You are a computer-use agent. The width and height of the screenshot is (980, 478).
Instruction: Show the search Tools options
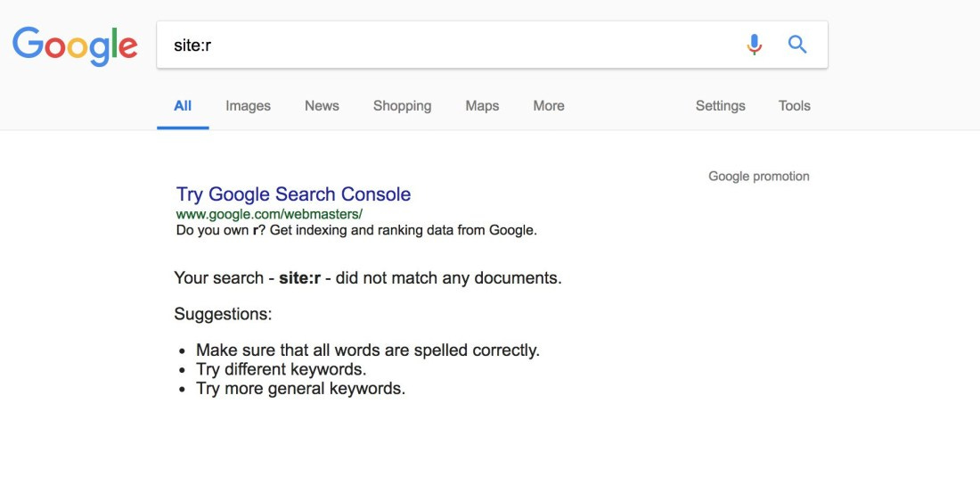795,106
